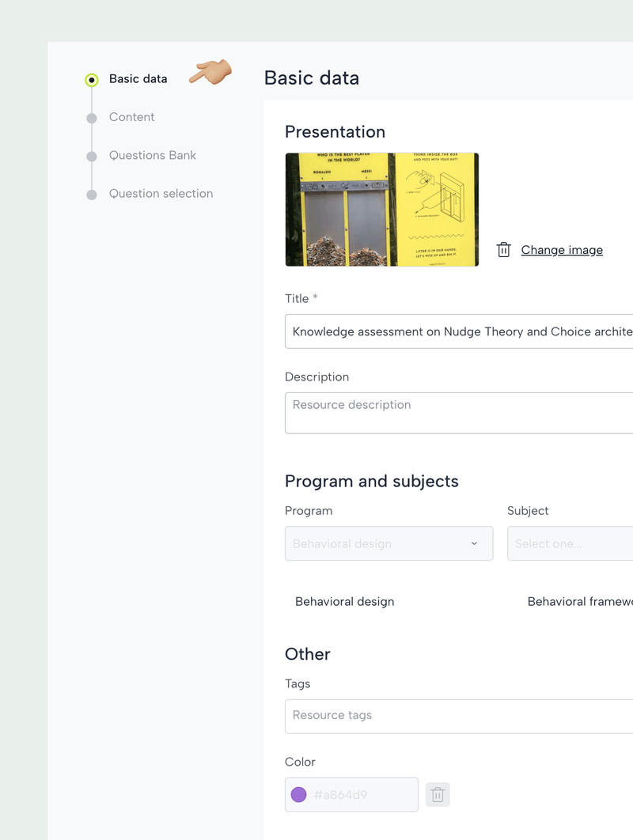
Task: Click the Content step dot marker
Action: (92, 118)
